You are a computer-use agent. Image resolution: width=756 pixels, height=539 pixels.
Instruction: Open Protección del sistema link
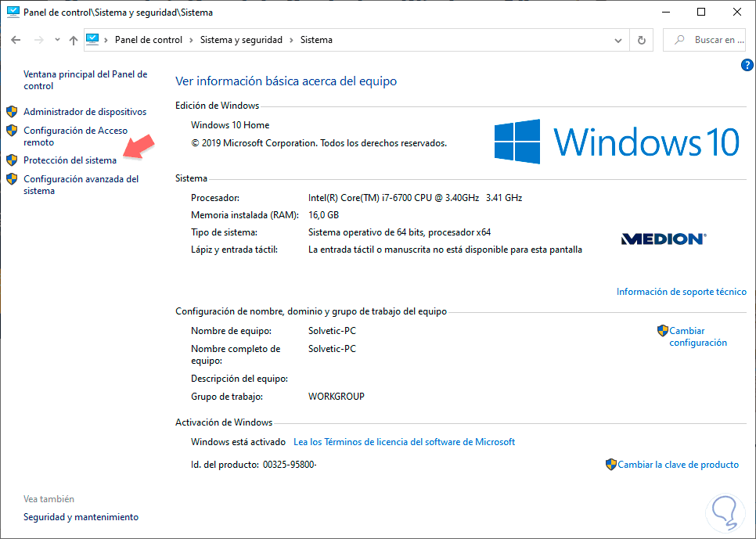point(70,160)
